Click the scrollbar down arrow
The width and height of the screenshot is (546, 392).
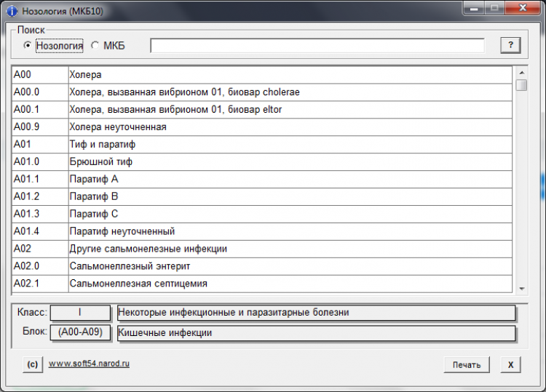522,289
